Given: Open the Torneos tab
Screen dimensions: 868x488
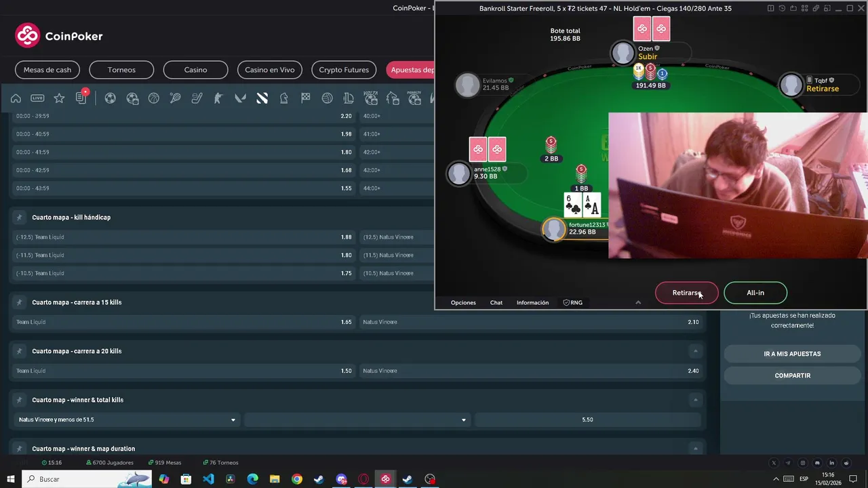Looking at the screenshot, I should click(x=121, y=70).
